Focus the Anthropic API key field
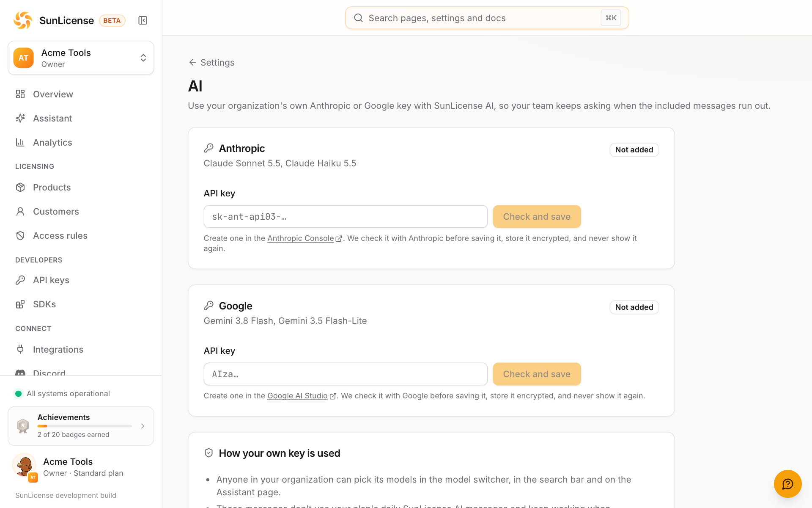Screen dimensions: 812x508 (346, 217)
